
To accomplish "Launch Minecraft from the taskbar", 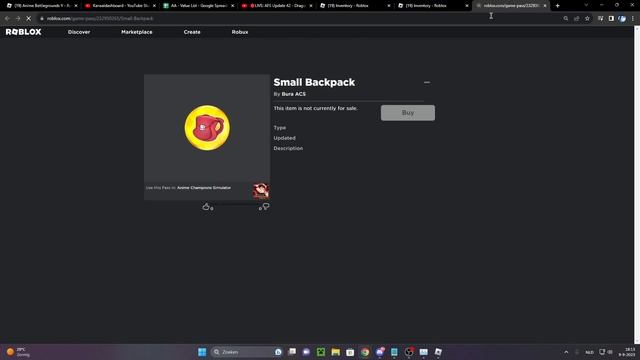I will (321, 352).
